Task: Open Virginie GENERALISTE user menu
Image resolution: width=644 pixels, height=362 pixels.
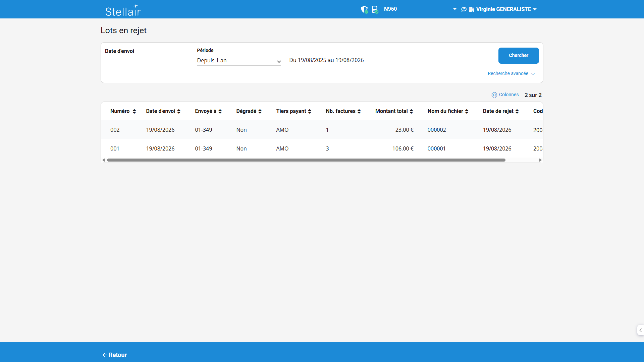Action: [506, 9]
